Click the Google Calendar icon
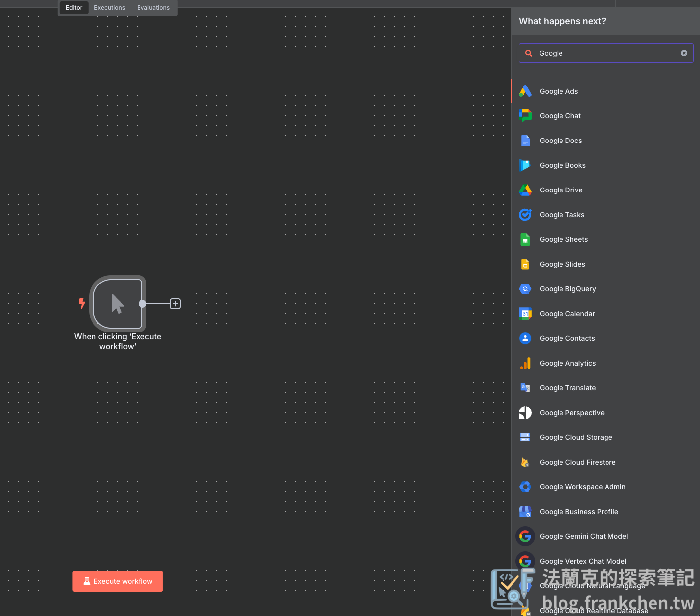The height and width of the screenshot is (616, 700). (525, 314)
